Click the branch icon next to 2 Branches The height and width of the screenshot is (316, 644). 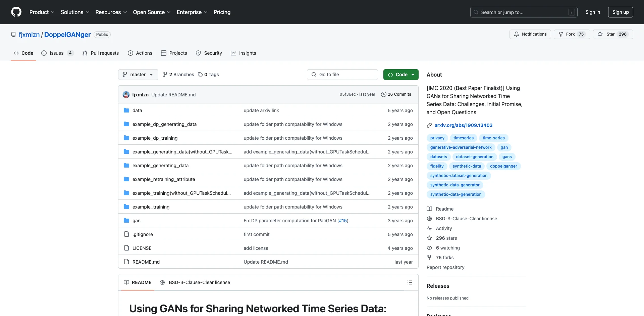(165, 75)
